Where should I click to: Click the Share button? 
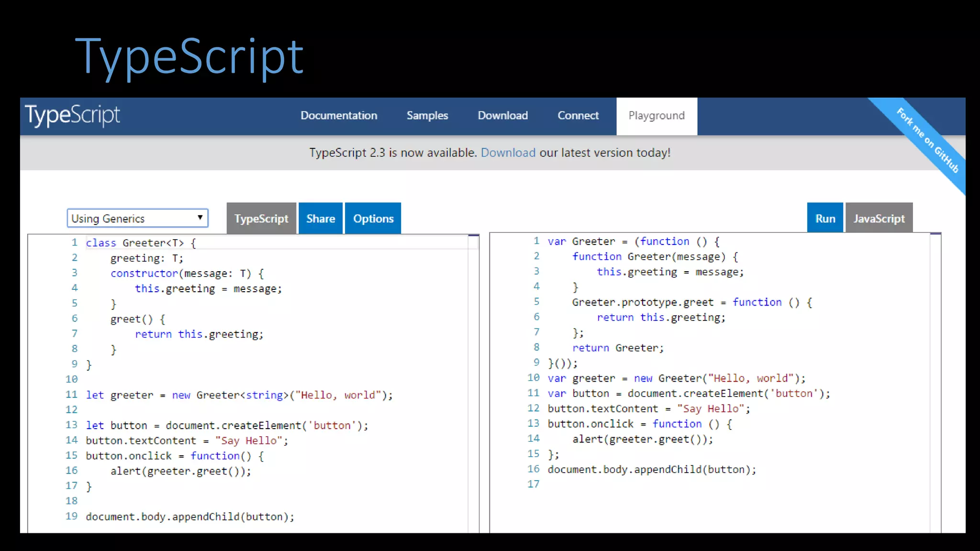click(x=321, y=219)
